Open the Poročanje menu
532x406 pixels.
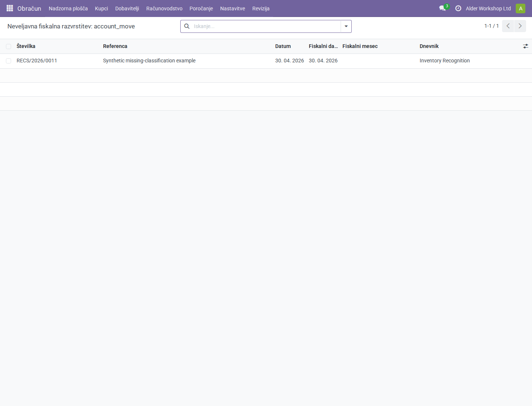[201, 8]
